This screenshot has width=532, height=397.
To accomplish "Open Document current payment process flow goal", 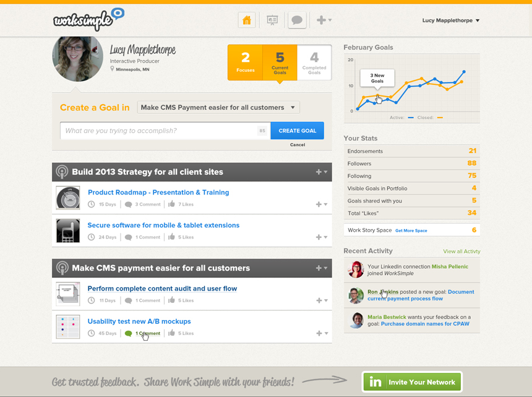I will point(421,295).
